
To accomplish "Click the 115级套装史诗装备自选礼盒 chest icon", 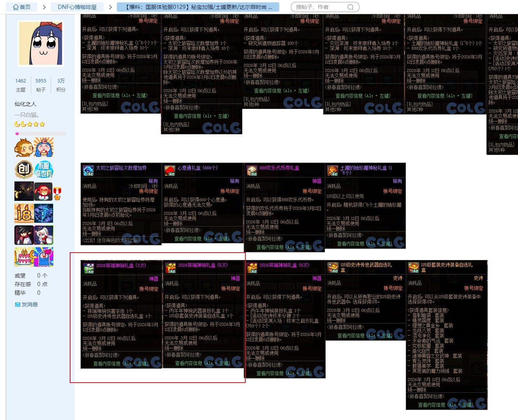I will tap(413, 268).
